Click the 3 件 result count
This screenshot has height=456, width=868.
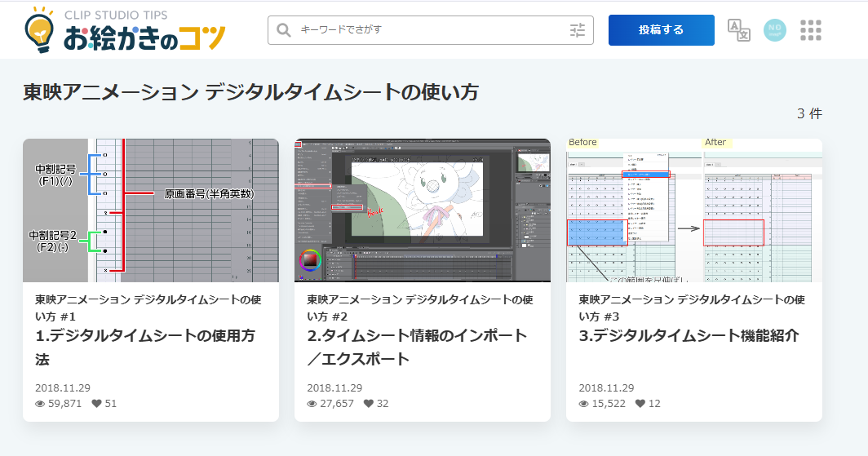point(809,113)
